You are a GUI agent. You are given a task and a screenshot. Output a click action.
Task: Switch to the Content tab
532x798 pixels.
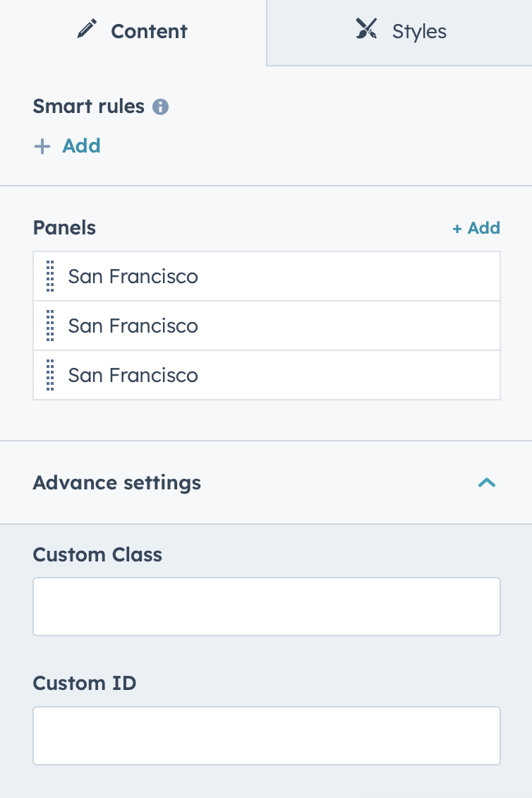pyautogui.click(x=133, y=32)
